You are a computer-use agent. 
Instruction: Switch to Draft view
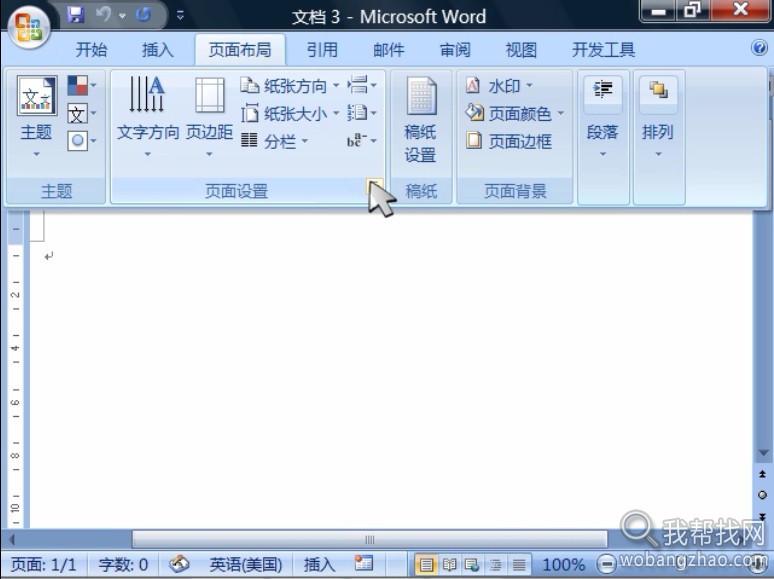click(518, 564)
